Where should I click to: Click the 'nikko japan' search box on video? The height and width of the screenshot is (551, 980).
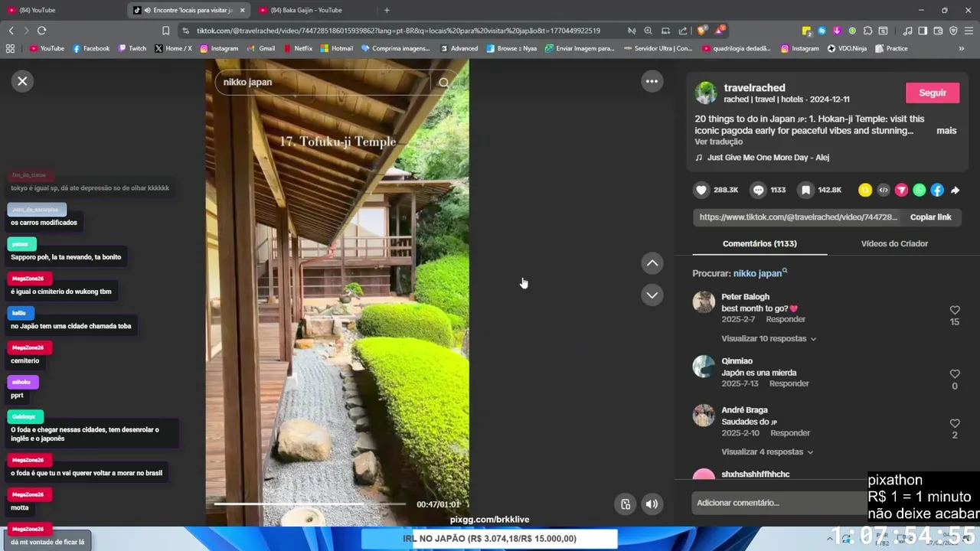click(x=324, y=82)
